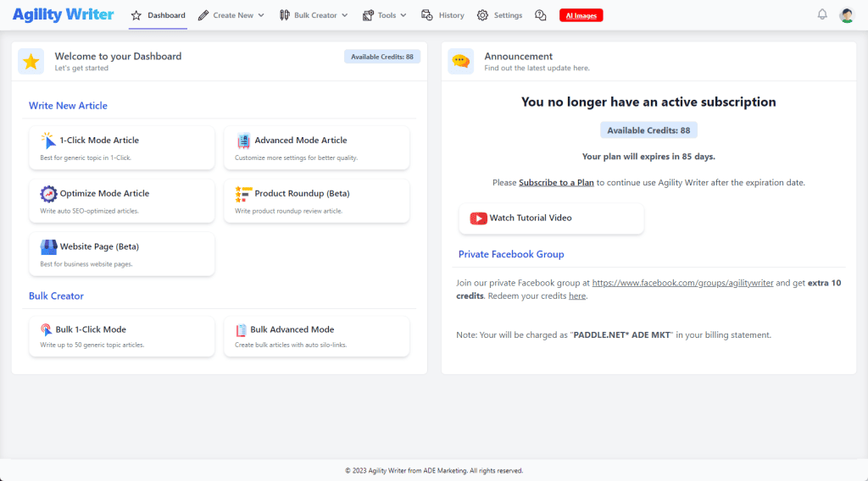Open the Settings page
Screen dimensions: 868x481
click(500, 15)
